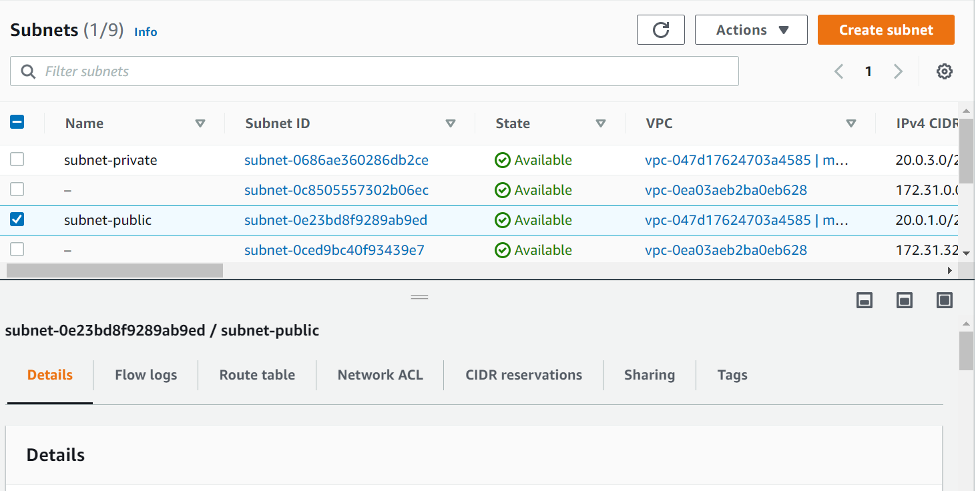Go to the next page arrow
Screen dimensions: 980x491
(x=898, y=71)
